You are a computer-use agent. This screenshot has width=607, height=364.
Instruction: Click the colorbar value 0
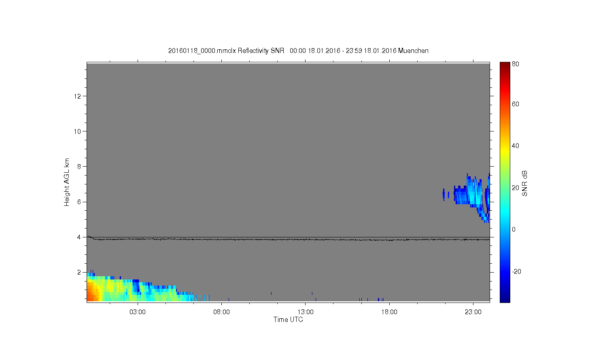pyautogui.click(x=514, y=230)
